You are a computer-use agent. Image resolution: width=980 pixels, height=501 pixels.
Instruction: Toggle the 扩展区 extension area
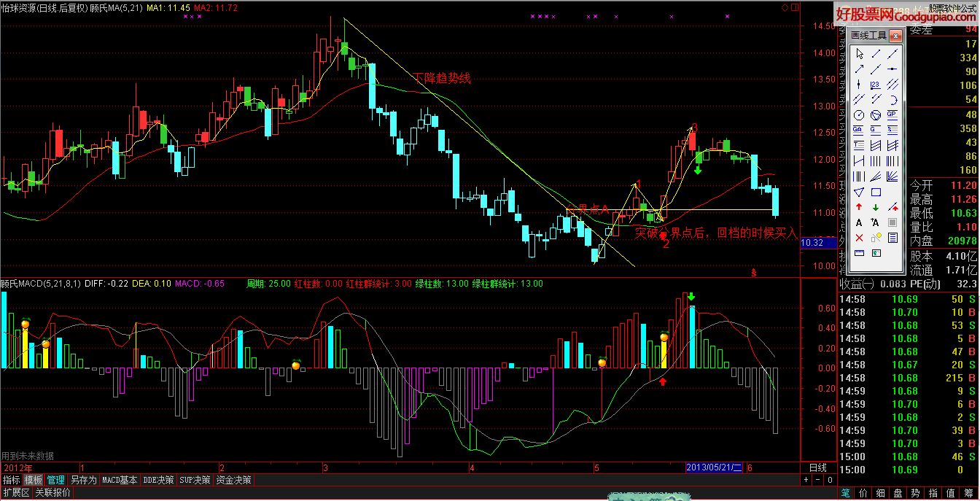pyautogui.click(x=16, y=493)
